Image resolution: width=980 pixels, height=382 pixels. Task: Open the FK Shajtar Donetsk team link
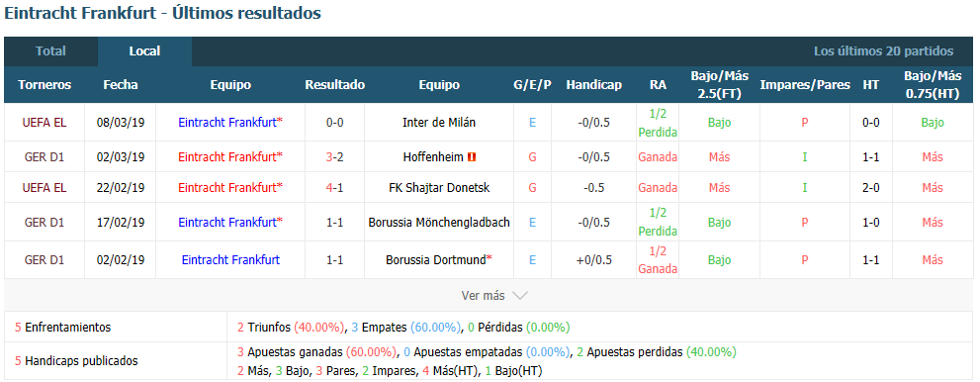click(x=439, y=188)
